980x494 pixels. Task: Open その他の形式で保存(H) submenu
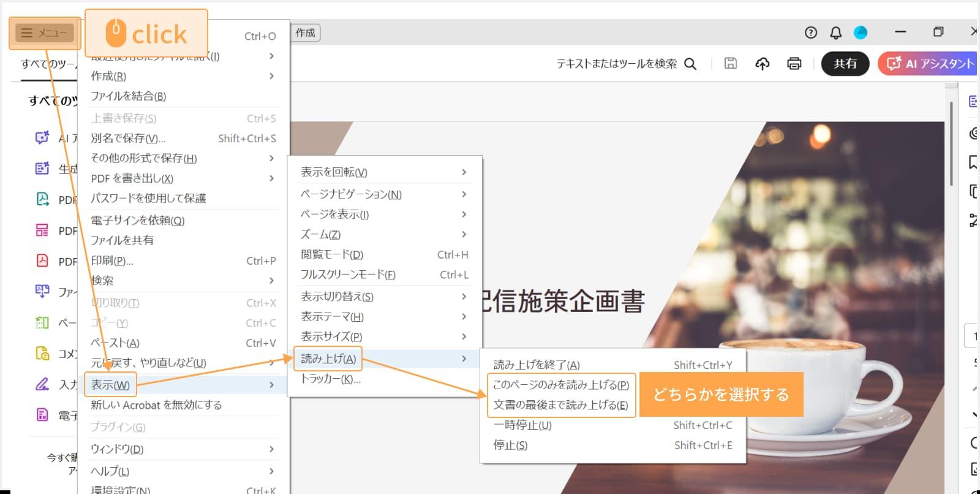183,158
